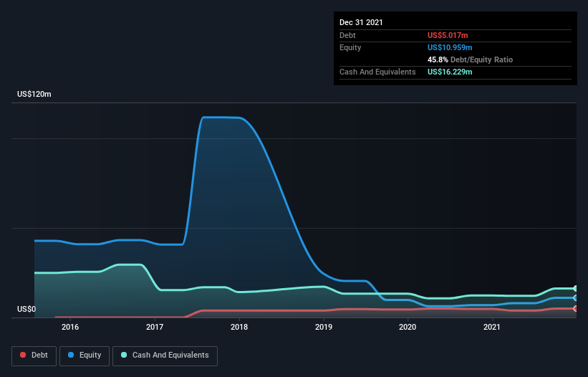
Task: Click the US$10.959m equity value
Action: [450, 47]
